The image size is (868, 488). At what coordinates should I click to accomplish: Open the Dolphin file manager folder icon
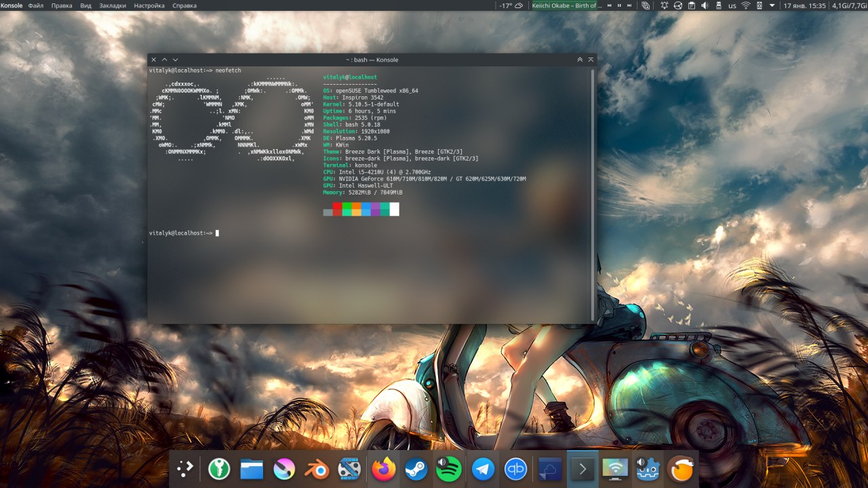coord(252,469)
